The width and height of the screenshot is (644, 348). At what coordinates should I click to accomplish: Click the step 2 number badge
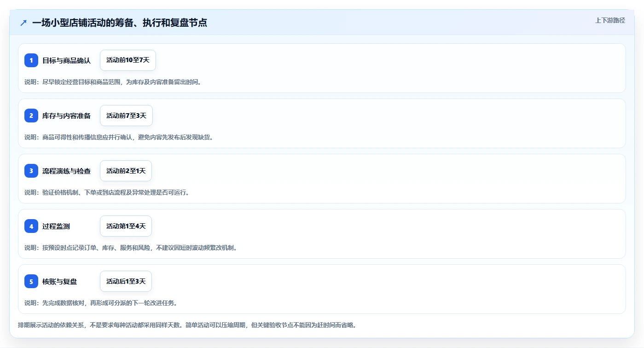(31, 116)
